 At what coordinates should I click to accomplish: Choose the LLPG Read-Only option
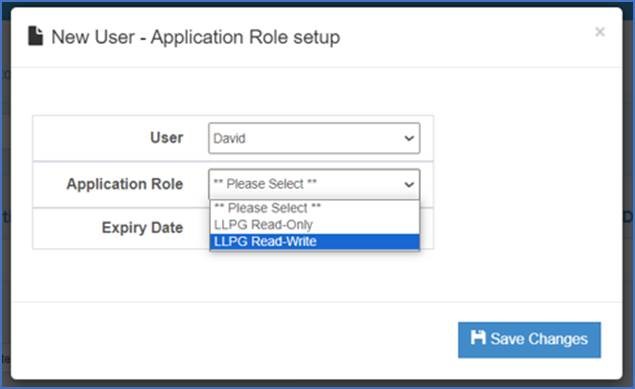click(314, 225)
